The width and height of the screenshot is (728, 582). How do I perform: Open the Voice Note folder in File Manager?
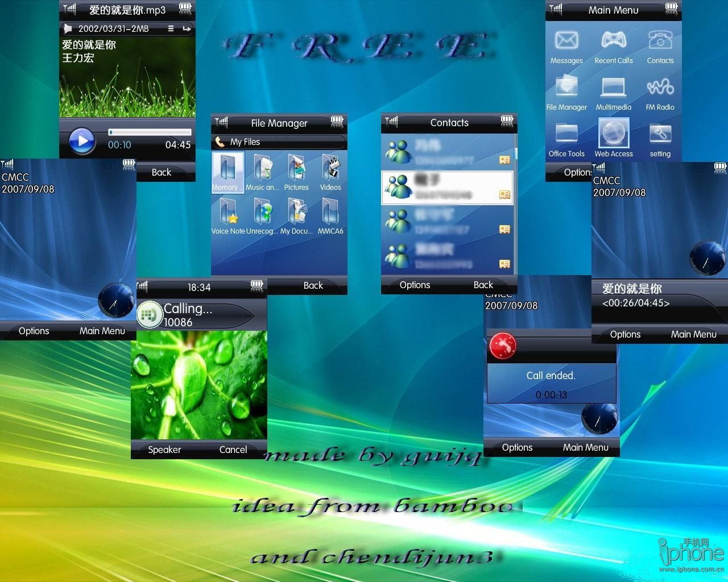click(228, 216)
